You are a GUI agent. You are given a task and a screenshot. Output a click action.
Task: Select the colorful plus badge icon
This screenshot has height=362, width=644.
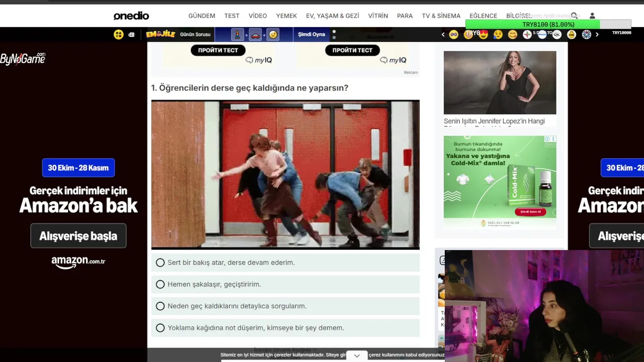point(527,34)
